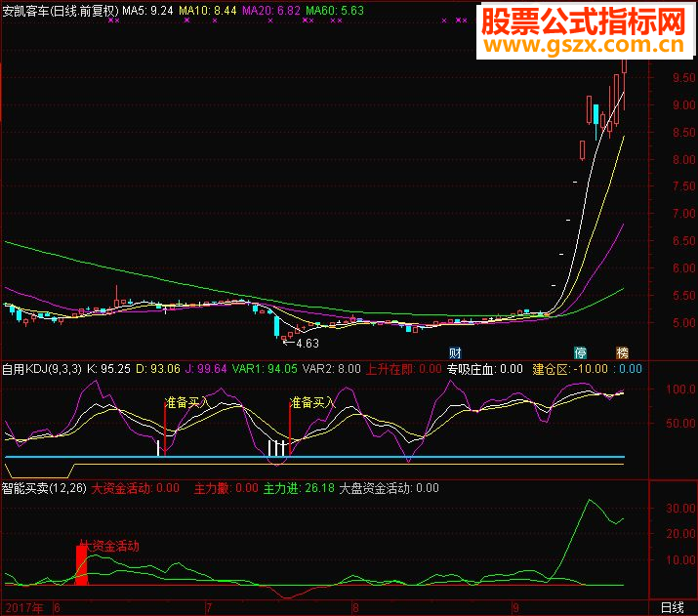Click the 财 financial info marker
This screenshot has width=698, height=616.
pos(455,353)
